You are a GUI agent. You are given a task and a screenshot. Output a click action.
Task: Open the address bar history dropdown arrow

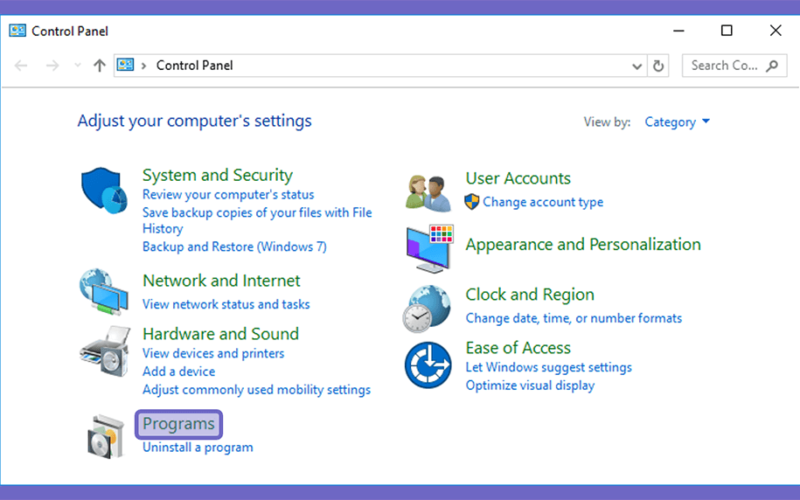(637, 66)
